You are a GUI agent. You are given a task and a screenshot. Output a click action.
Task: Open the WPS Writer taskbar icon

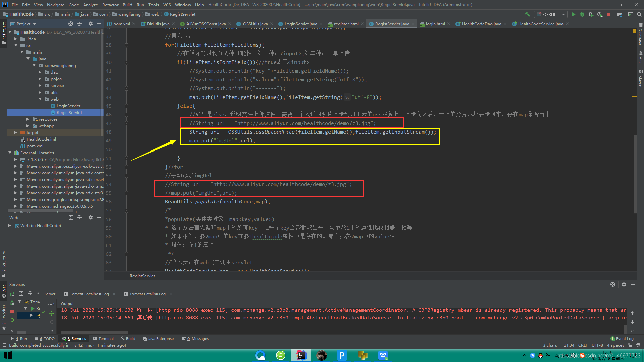pos(383,355)
